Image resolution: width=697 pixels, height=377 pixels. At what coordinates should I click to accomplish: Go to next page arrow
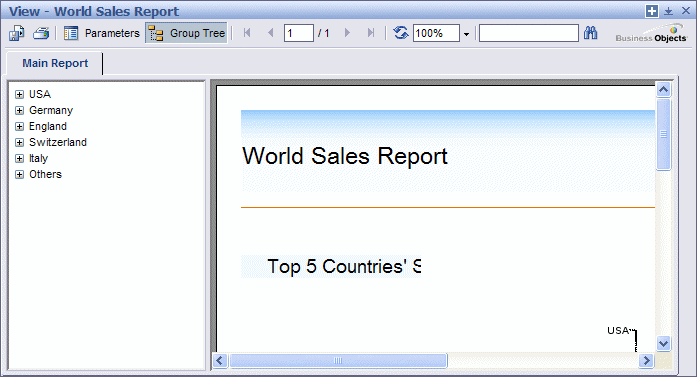click(x=347, y=33)
